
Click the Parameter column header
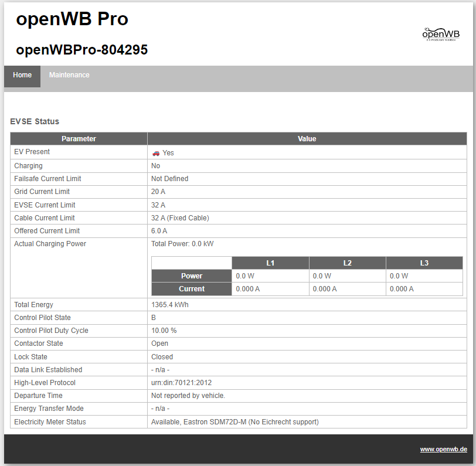click(79, 139)
